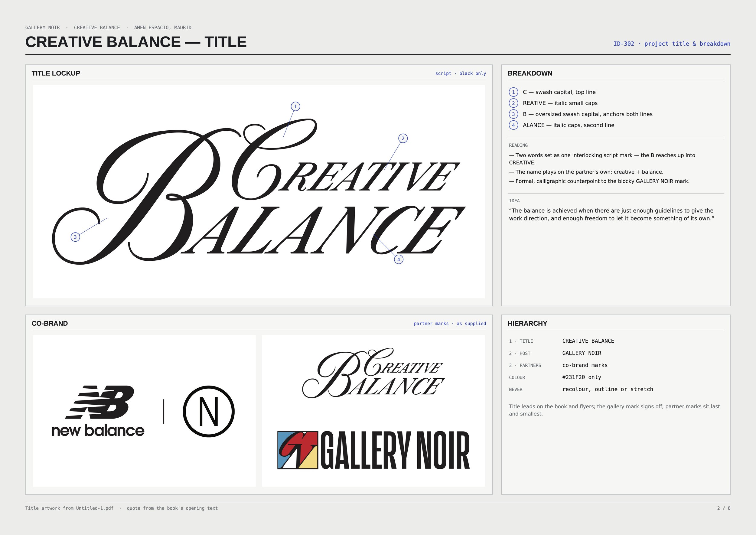This screenshot has height=535, width=756.
Task: Click the GALLERY NOIR wordmark
Action: pyautogui.click(x=395, y=450)
